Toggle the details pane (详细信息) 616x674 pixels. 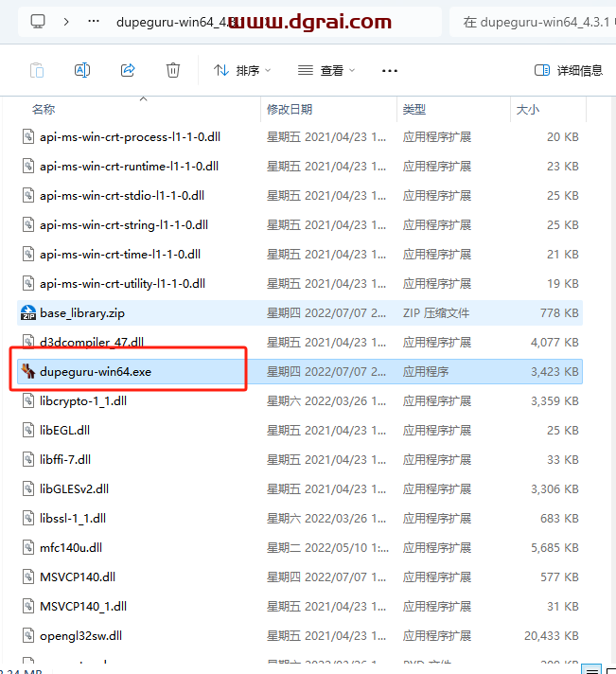pyautogui.click(x=569, y=70)
